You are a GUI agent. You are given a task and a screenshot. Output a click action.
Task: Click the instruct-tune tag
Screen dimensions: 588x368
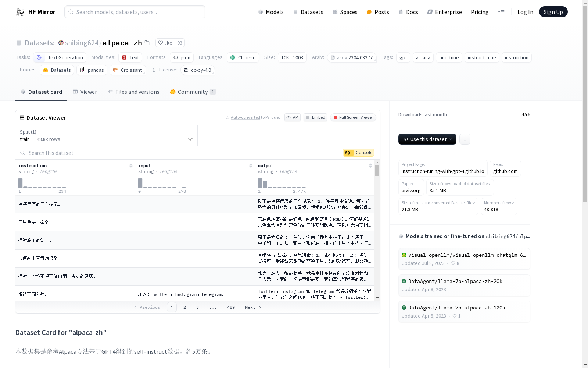(x=482, y=57)
